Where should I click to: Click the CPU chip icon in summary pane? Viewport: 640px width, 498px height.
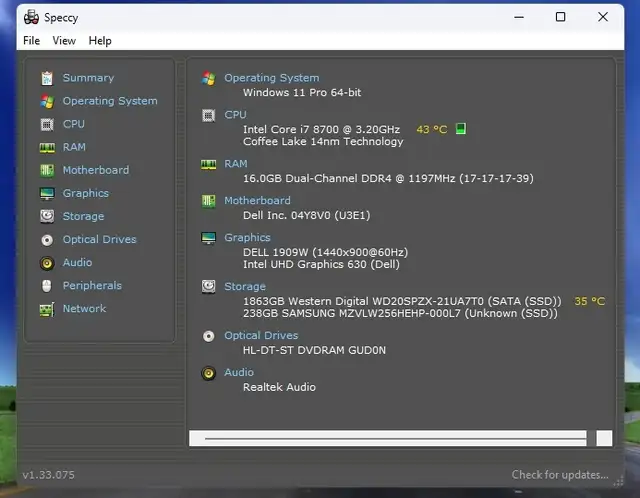[x=209, y=116]
